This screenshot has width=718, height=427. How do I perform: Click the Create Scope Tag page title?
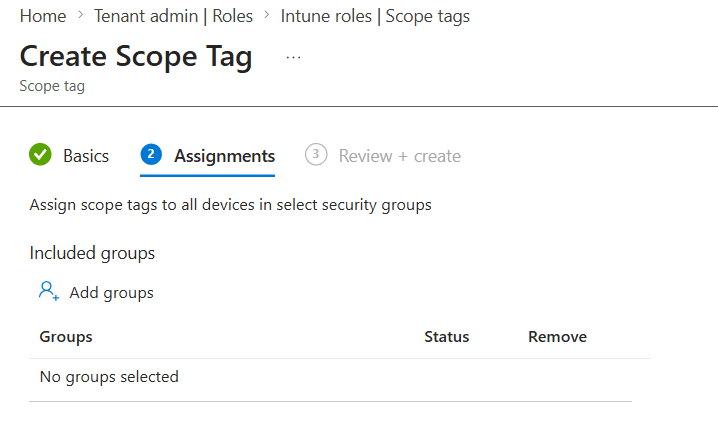click(136, 57)
